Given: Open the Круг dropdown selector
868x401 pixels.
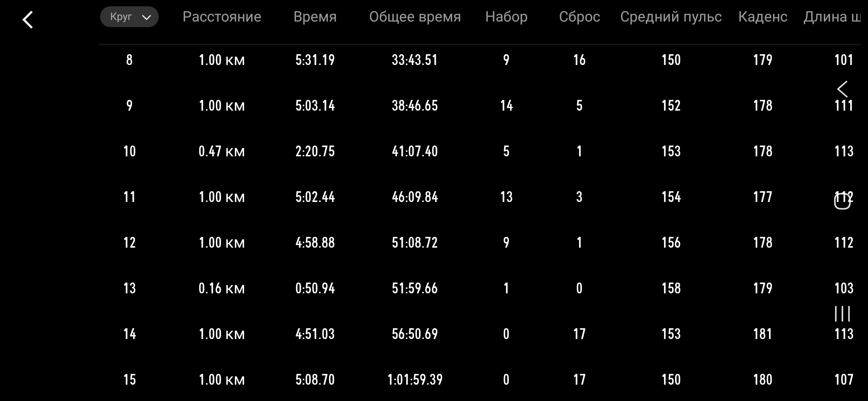Looking at the screenshot, I should (x=129, y=17).
